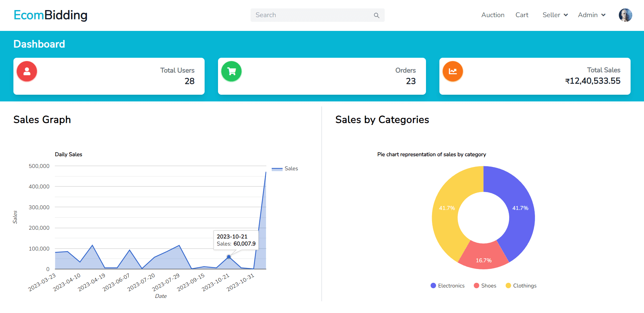The width and height of the screenshot is (644, 313).
Task: Click the Electronics legend color dot
Action: pos(433,285)
